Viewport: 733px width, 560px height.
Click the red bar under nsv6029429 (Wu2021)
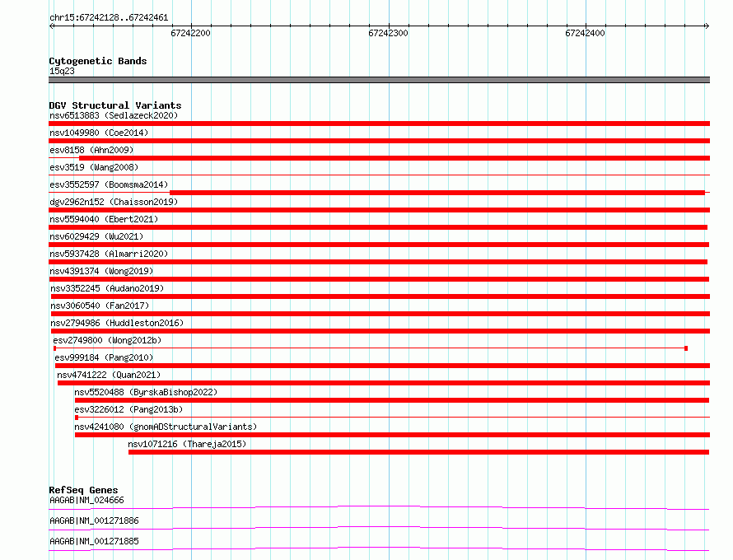(x=379, y=245)
